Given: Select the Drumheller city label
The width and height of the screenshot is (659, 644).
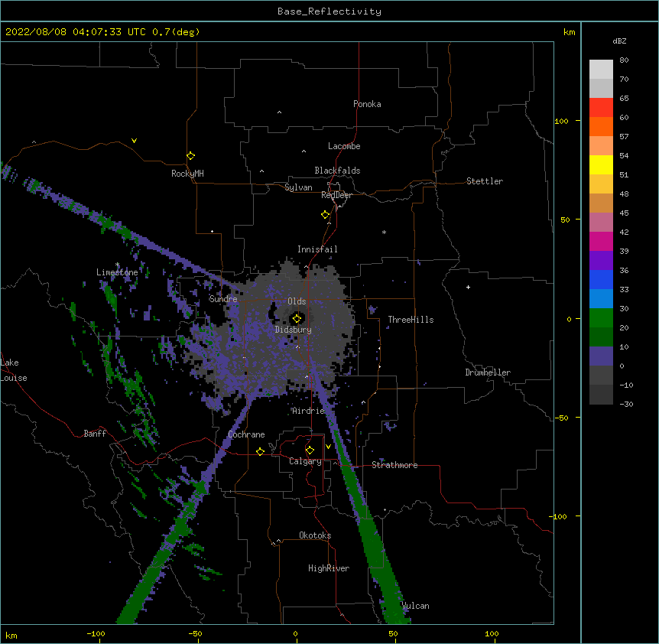Looking at the screenshot, I should [x=488, y=372].
